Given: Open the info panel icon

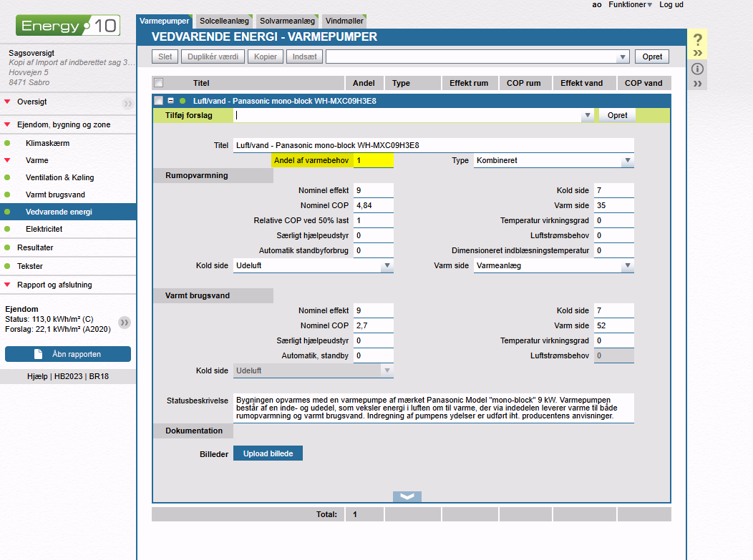Looking at the screenshot, I should coord(698,69).
